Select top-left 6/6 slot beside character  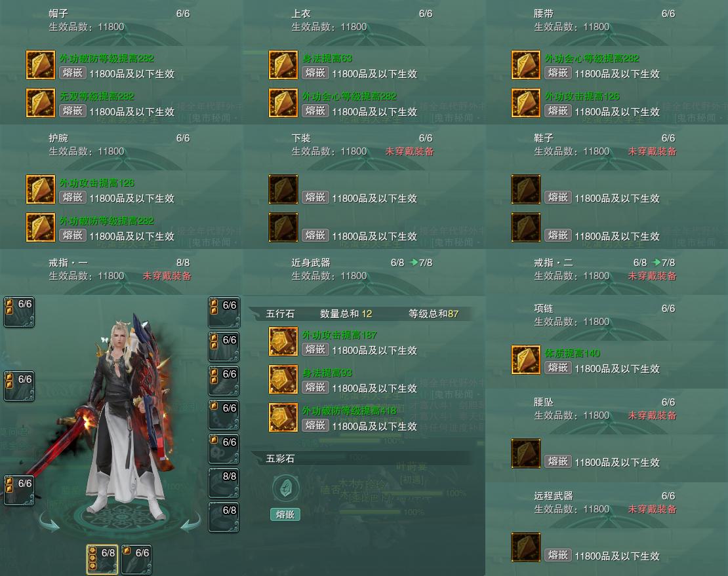(x=19, y=312)
